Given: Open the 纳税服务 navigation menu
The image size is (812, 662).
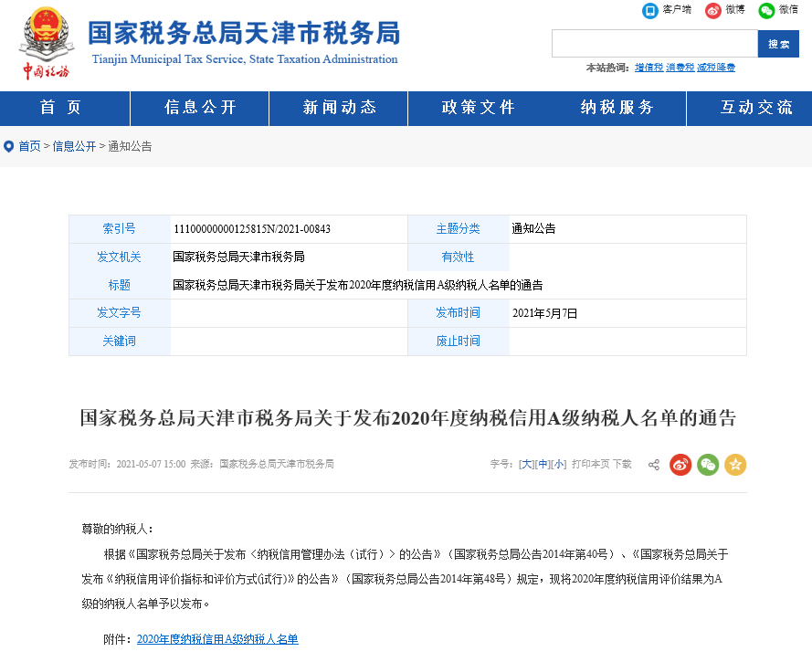Looking at the screenshot, I should pos(617,108).
